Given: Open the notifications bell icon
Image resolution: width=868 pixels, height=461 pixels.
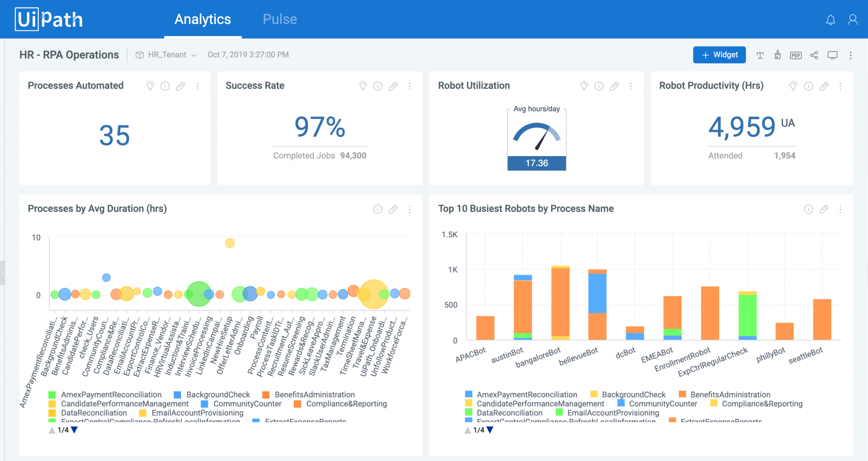Looking at the screenshot, I should [x=830, y=19].
